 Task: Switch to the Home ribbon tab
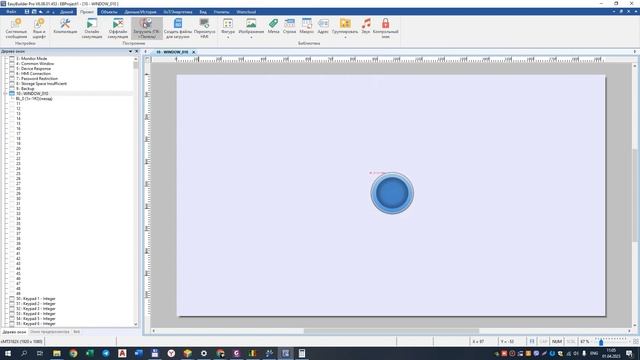pyautogui.click(x=66, y=12)
